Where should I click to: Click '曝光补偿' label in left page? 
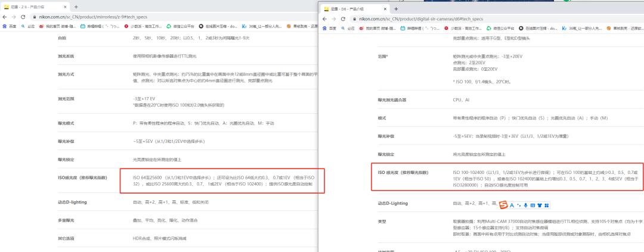point(66,141)
